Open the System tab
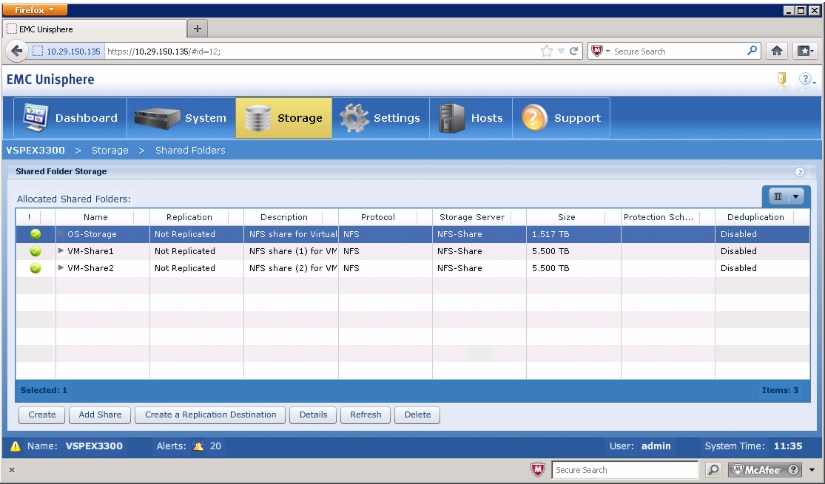825x484 pixels. 181,118
